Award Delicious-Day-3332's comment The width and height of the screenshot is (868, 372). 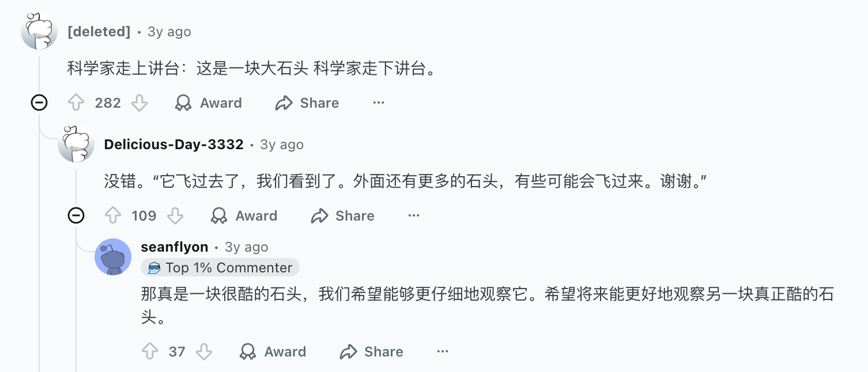pos(244,216)
